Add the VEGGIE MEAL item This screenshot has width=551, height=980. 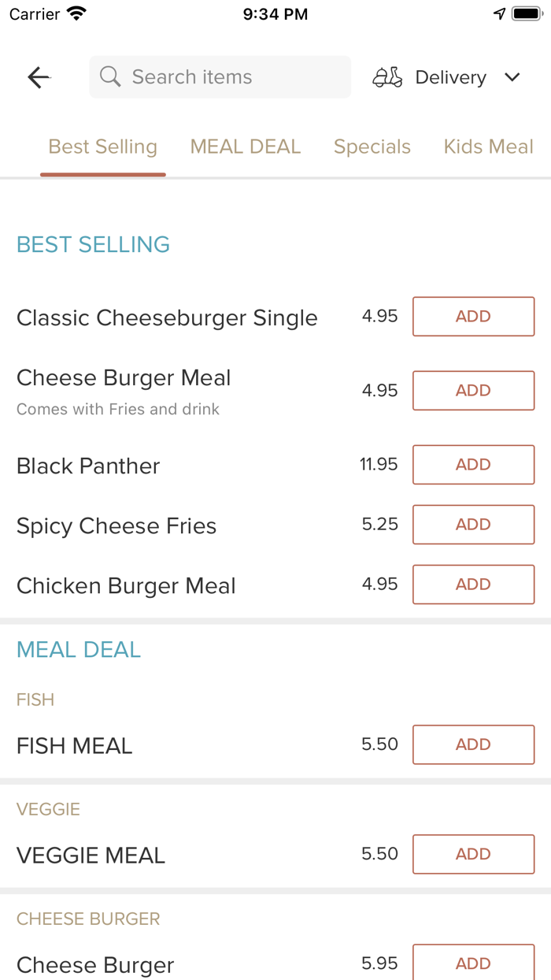(x=473, y=854)
